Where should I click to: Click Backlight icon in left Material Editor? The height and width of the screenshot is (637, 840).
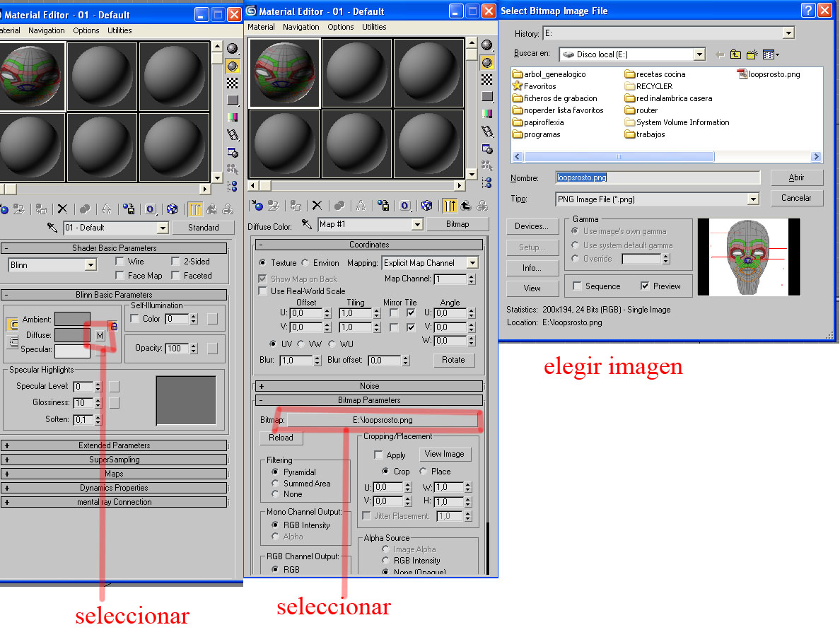pyautogui.click(x=232, y=66)
